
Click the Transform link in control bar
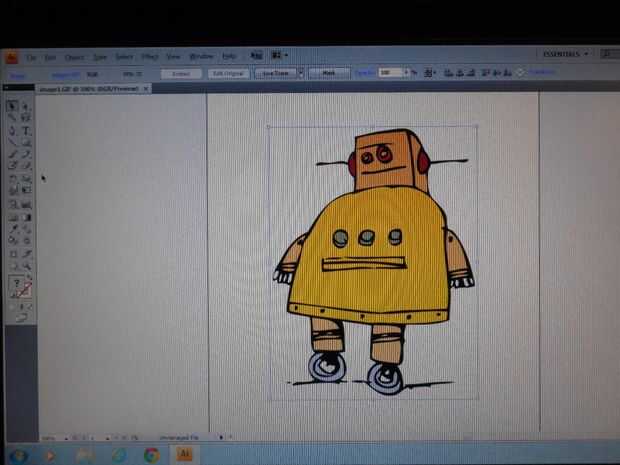542,72
